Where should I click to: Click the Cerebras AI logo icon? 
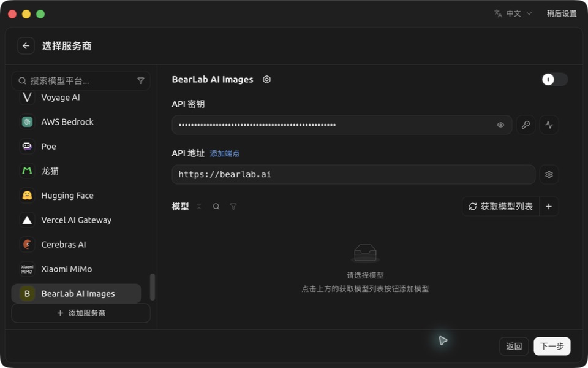click(x=27, y=245)
